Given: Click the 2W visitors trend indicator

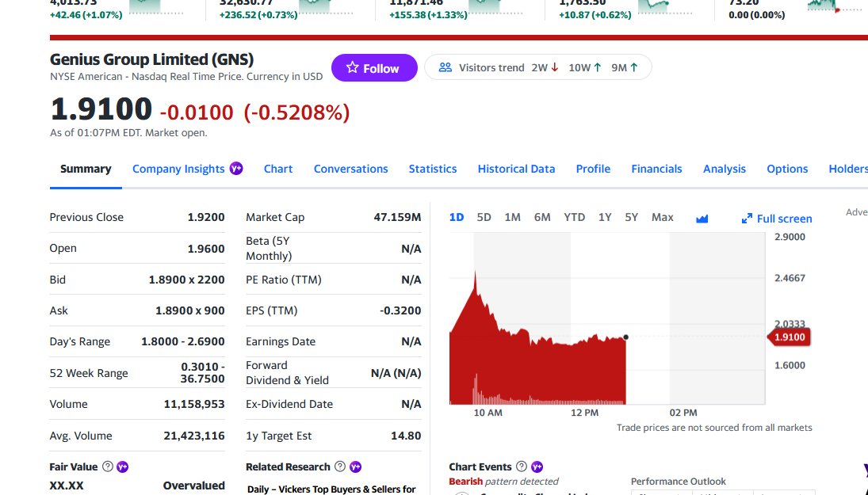Looking at the screenshot, I should click(545, 67).
